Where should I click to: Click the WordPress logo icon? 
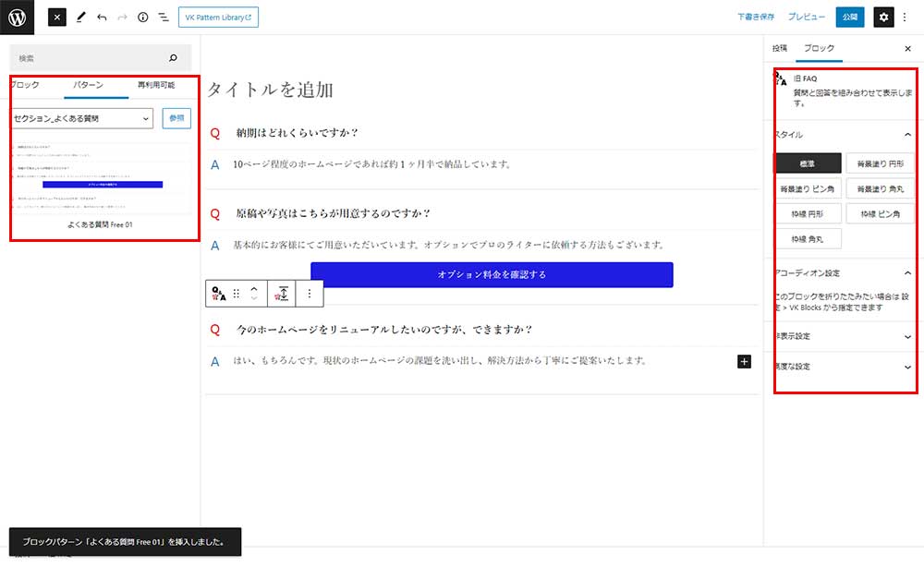pyautogui.click(x=18, y=17)
